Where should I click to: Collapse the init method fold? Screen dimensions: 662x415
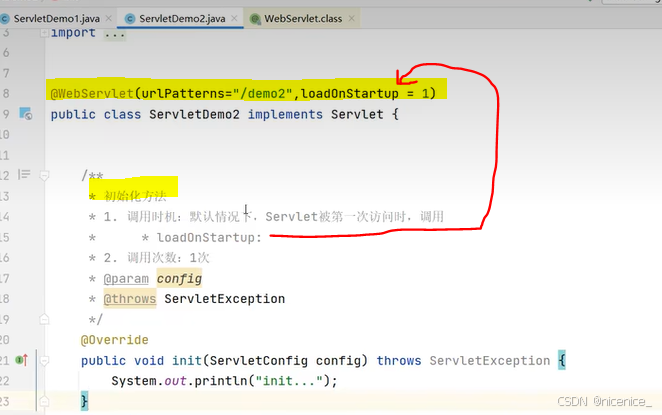click(44, 361)
